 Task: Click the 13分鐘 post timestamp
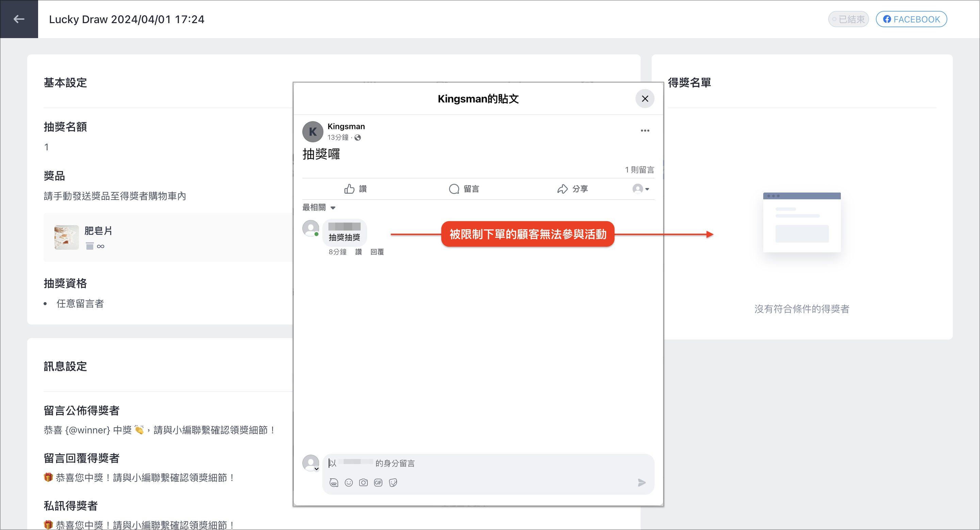[x=338, y=137]
